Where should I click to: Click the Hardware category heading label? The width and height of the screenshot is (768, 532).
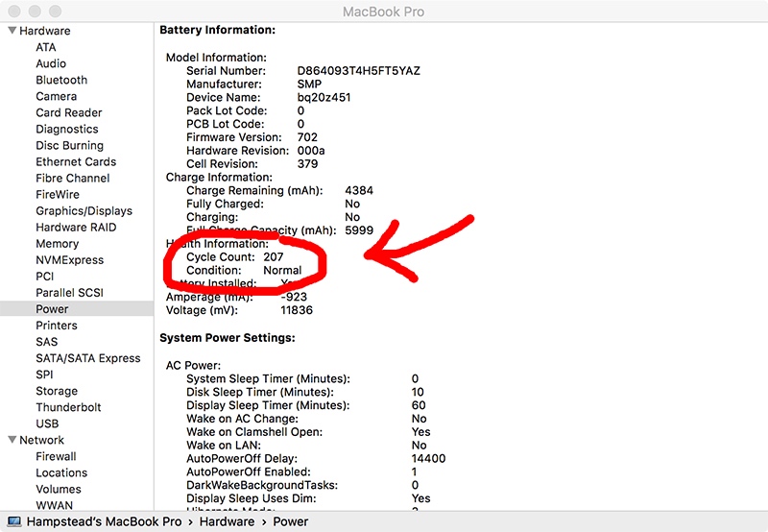pos(44,31)
